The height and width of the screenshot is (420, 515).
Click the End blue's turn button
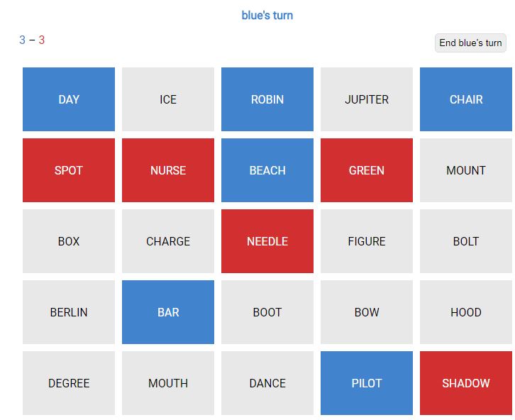click(470, 43)
